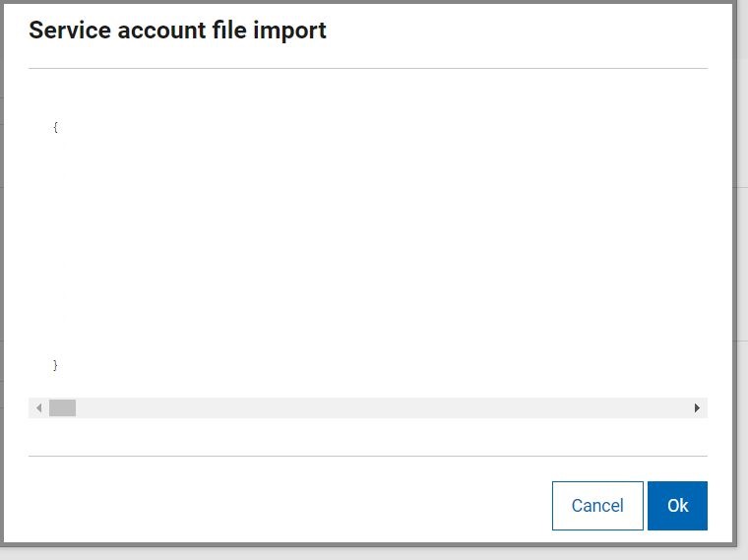Viewport: 748px width, 560px height.
Task: Click the word 'import' in the dialog heading
Action: pyautogui.click(x=289, y=31)
